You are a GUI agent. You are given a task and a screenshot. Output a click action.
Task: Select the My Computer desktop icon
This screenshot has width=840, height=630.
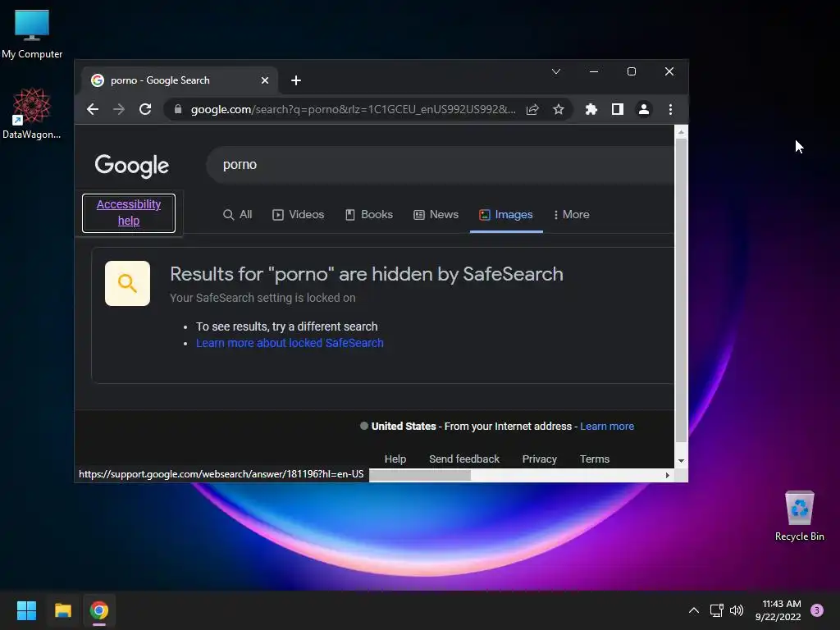(x=32, y=34)
